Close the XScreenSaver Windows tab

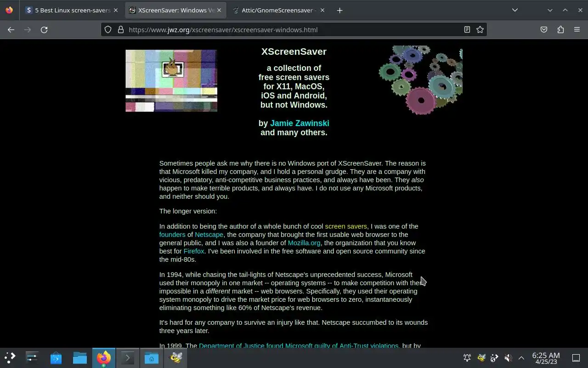pos(219,10)
